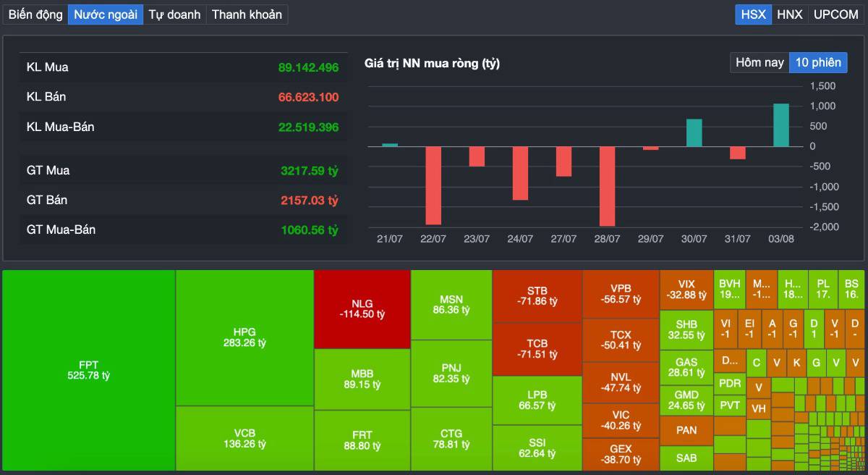Click the PL tile in treemap
Viewport: 868px width, 475px height.
click(823, 289)
